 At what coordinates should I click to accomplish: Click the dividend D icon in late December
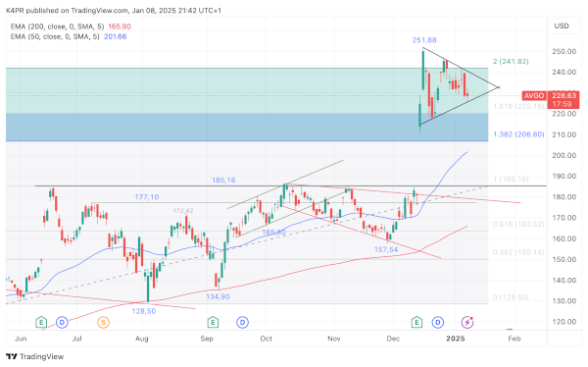click(438, 322)
